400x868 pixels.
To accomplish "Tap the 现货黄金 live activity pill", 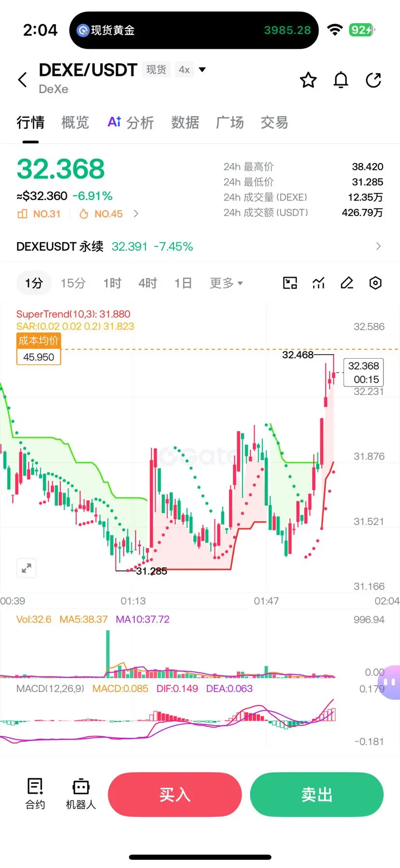I will [x=194, y=30].
